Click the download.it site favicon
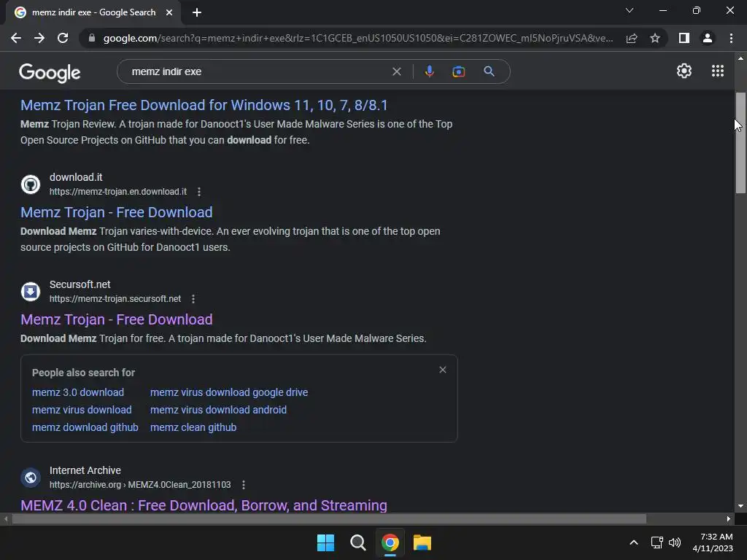 (x=31, y=184)
